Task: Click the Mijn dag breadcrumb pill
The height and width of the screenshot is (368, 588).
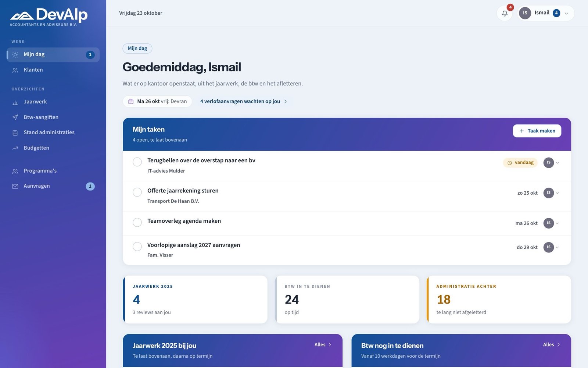Action: point(137,49)
